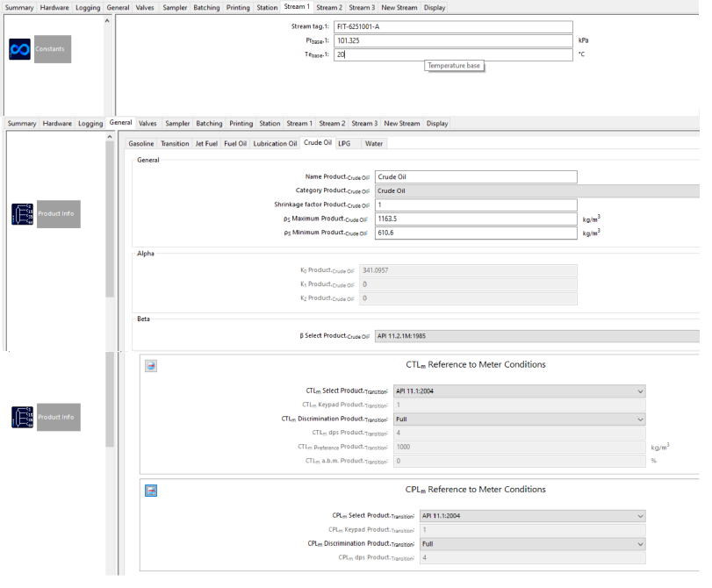Switch to Transition product tab

pos(175,143)
